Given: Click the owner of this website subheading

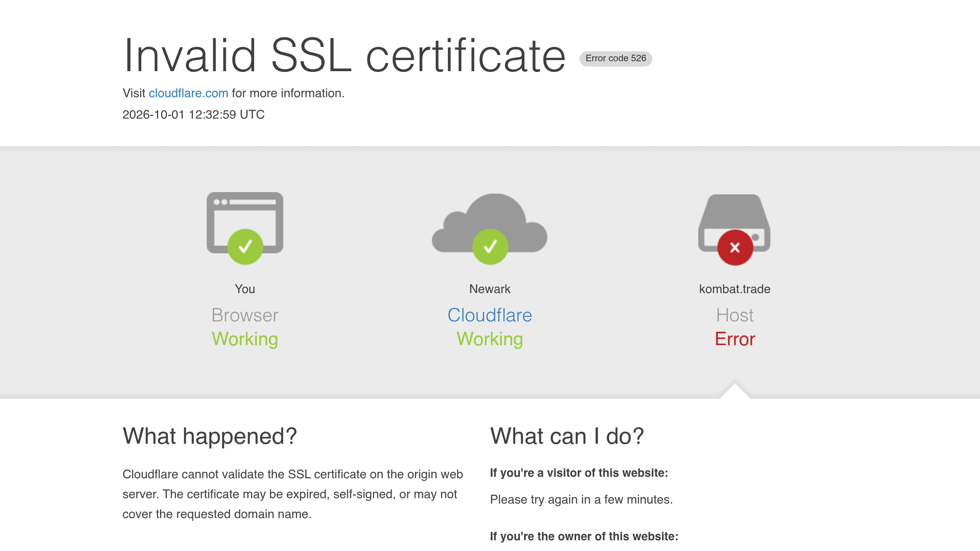Looking at the screenshot, I should coord(584,536).
